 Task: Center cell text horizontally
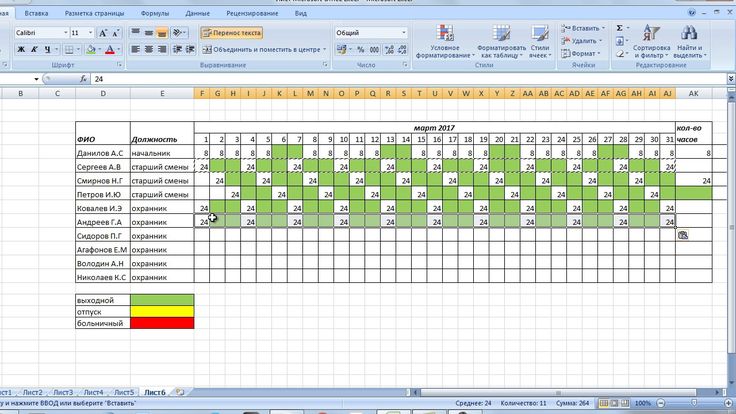148,49
